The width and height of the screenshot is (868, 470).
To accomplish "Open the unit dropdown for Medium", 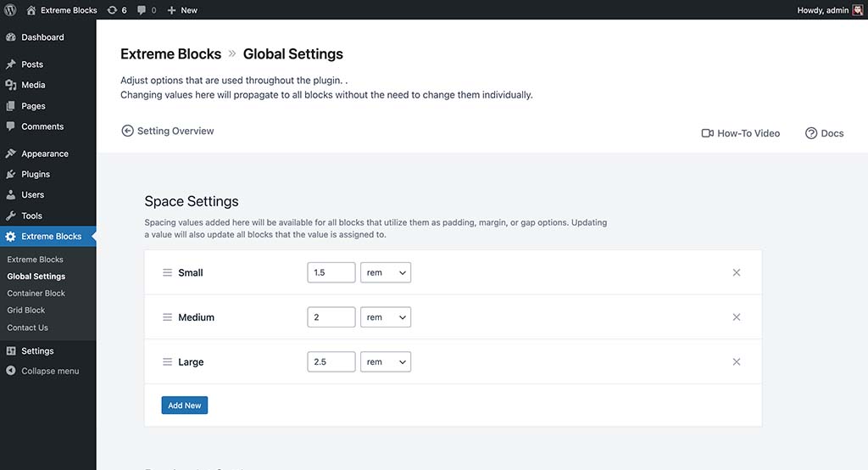I will [x=386, y=317].
